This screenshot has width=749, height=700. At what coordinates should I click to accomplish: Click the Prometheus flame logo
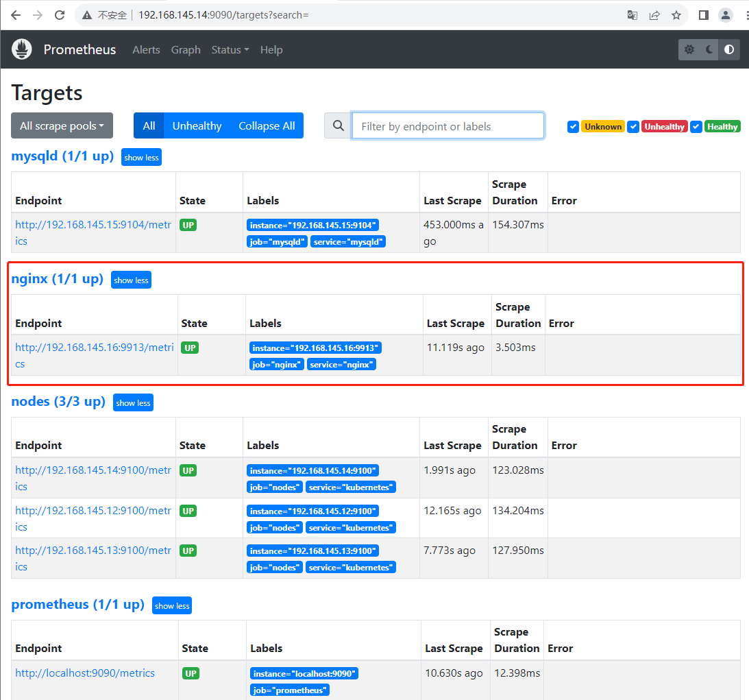[21, 49]
